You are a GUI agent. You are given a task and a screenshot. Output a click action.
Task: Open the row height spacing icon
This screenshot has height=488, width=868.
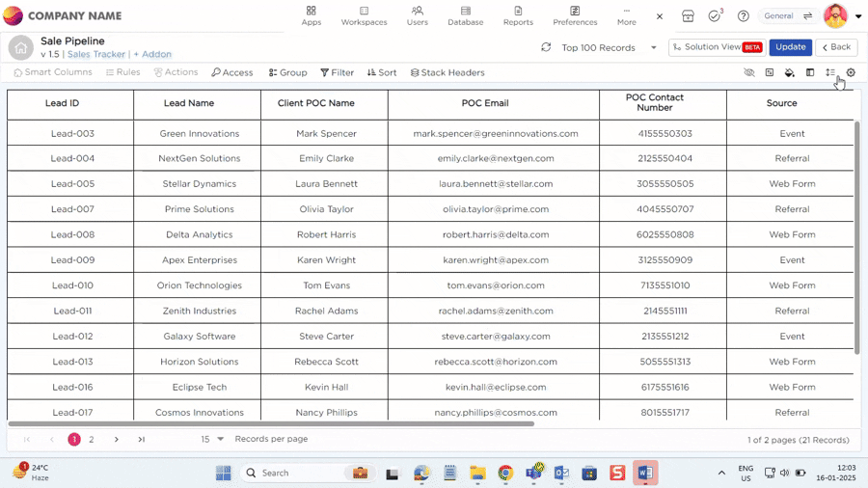click(x=830, y=72)
